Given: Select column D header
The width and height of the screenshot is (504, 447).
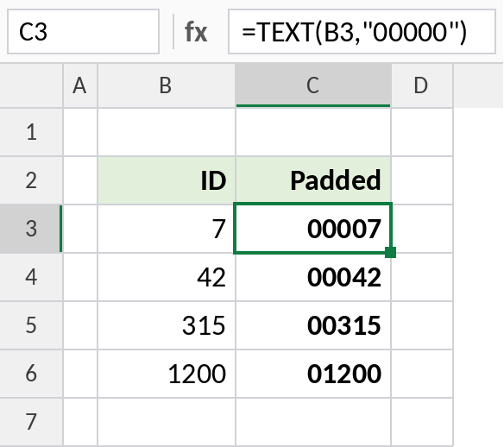Looking at the screenshot, I should click(422, 85).
